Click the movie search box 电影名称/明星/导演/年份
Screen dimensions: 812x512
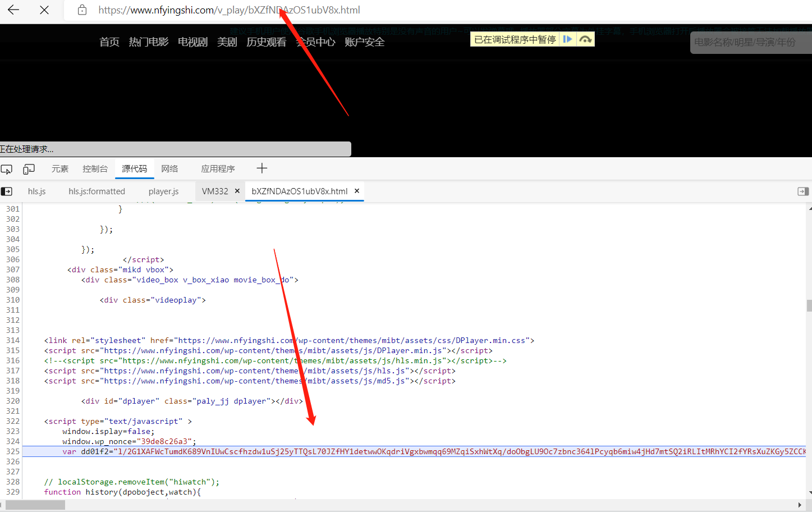coord(751,42)
